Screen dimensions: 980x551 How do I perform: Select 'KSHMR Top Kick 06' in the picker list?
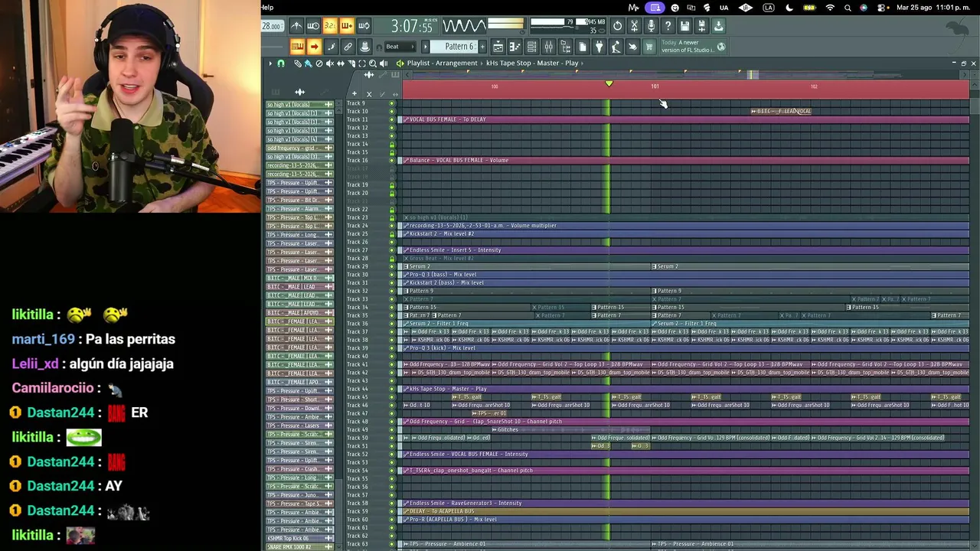299,539
